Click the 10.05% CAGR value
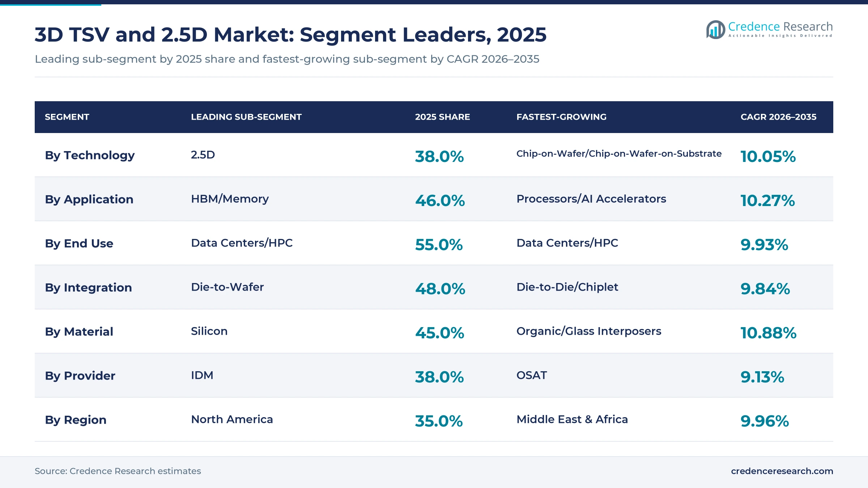Viewport: 868px width, 488px height. click(768, 157)
